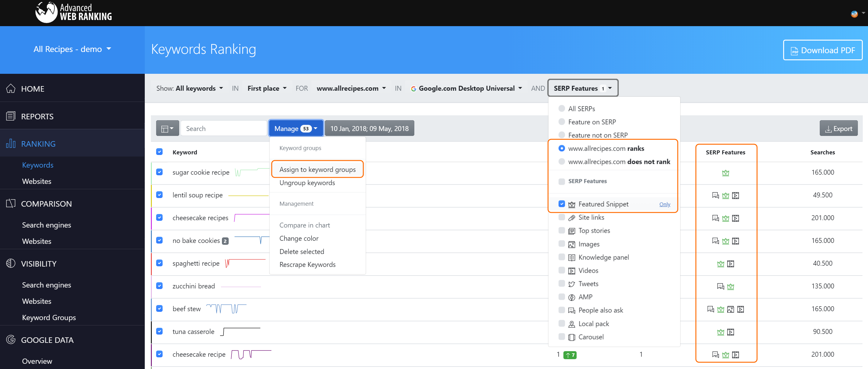Screen dimensions: 868x369
Task: Click the red trend sparkline for spaghetti recipe
Action: point(245,263)
